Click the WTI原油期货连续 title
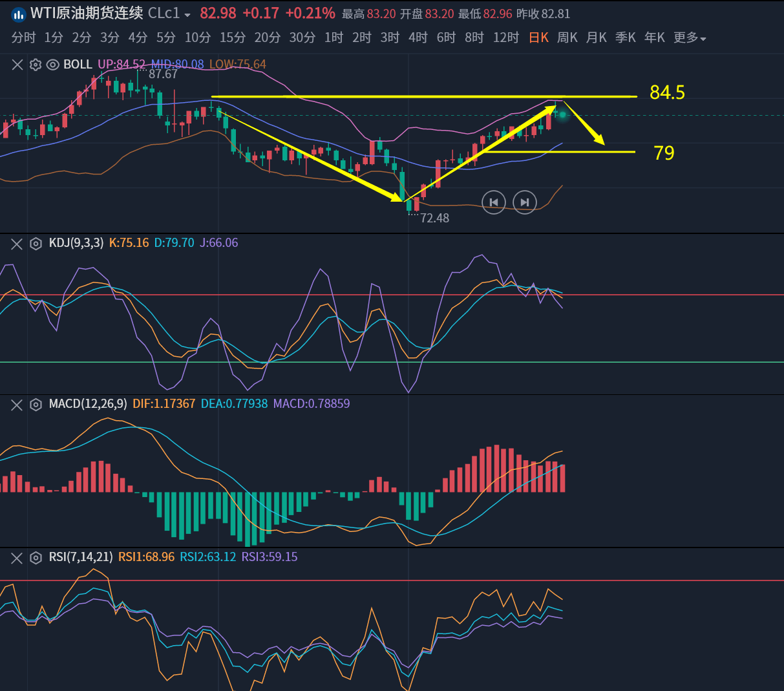The height and width of the screenshot is (691, 784). click(87, 14)
